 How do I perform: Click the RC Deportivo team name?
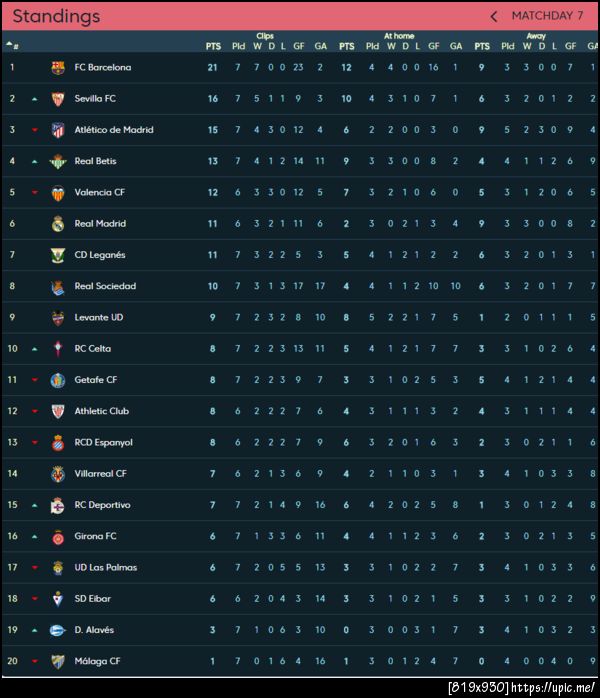coord(102,505)
